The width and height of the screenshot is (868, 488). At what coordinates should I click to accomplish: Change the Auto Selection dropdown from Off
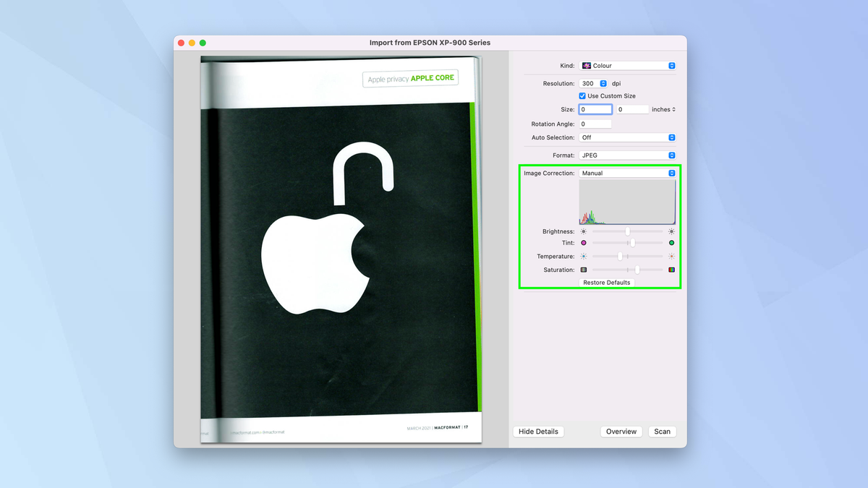coord(626,137)
